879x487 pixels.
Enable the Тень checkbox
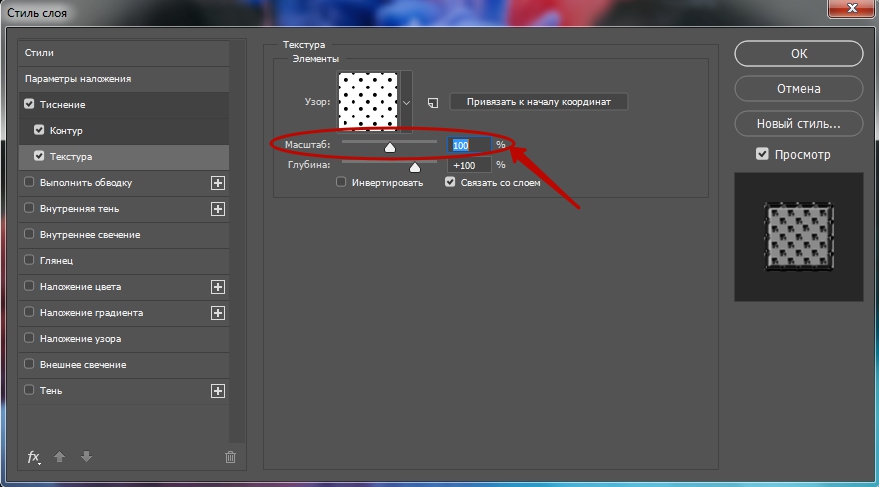tap(29, 390)
